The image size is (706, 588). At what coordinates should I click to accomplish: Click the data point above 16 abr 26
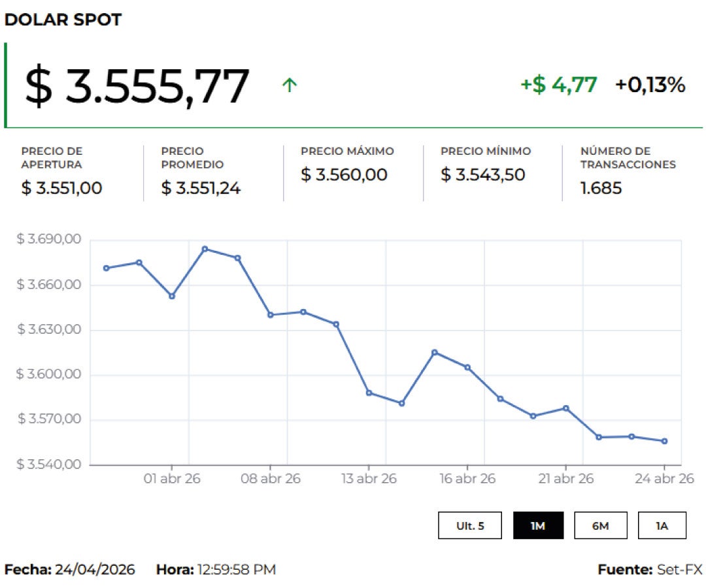pyautogui.click(x=467, y=367)
